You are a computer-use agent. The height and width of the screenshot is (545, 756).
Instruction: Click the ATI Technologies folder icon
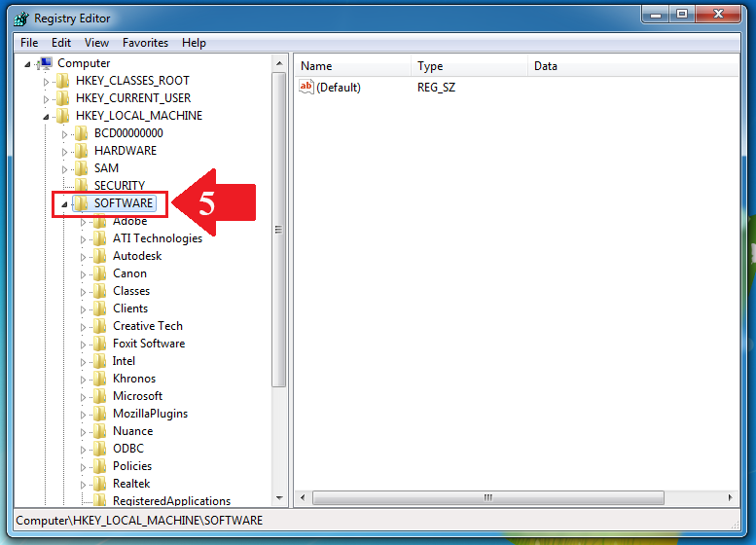pyautogui.click(x=100, y=238)
